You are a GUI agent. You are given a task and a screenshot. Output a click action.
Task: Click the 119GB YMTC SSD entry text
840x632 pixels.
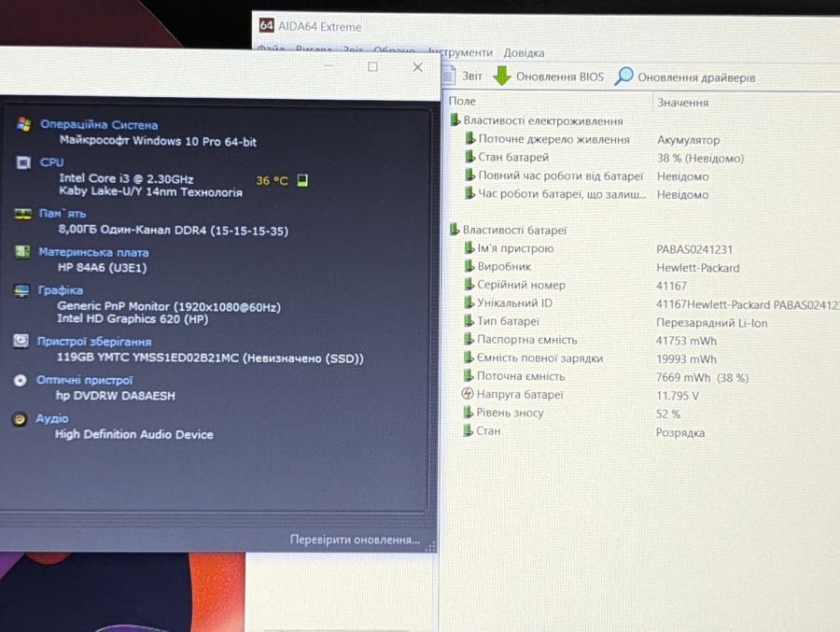[x=210, y=358]
